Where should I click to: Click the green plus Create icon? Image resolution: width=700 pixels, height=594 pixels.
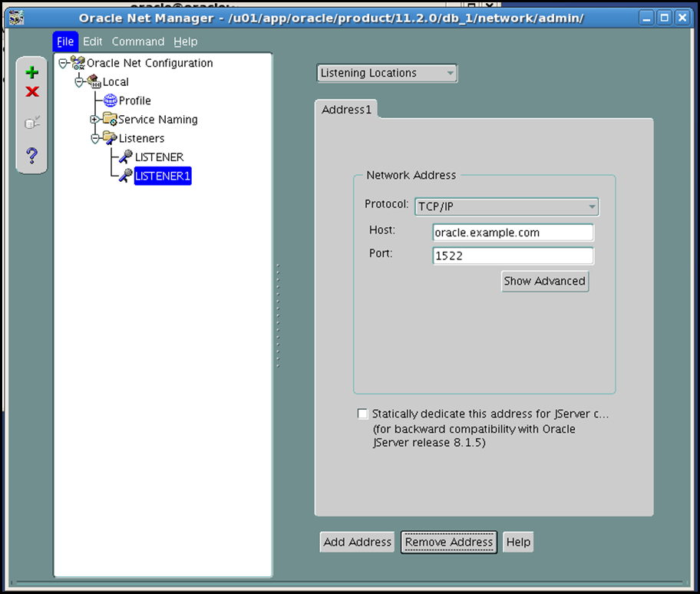pyautogui.click(x=31, y=72)
